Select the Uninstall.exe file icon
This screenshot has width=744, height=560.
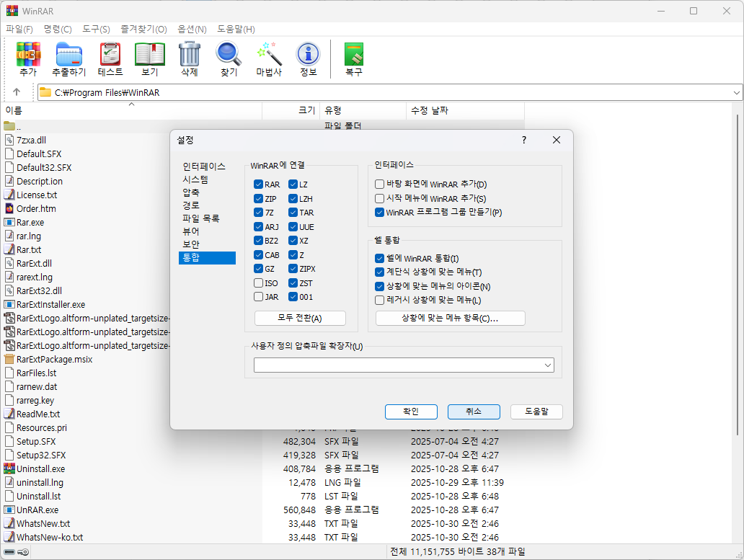9,468
